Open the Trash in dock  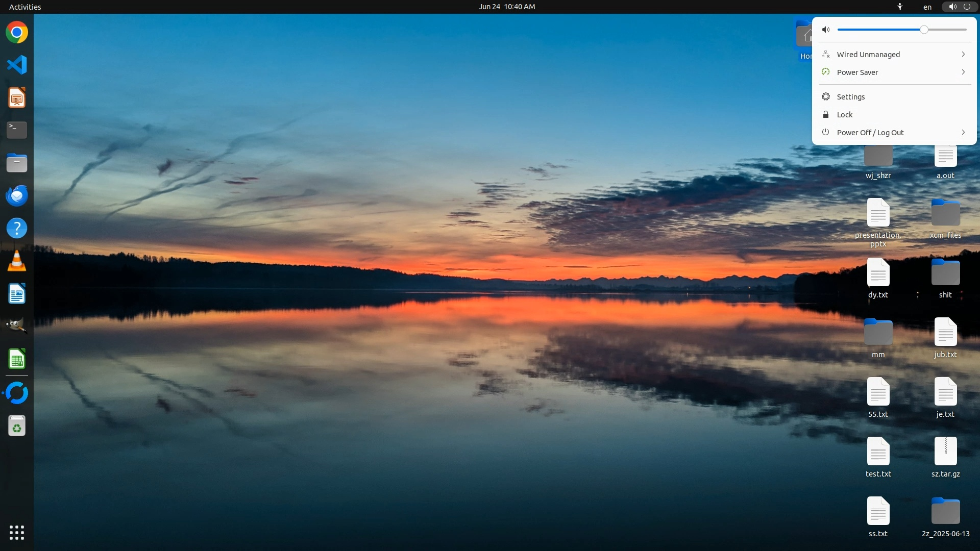(x=17, y=426)
